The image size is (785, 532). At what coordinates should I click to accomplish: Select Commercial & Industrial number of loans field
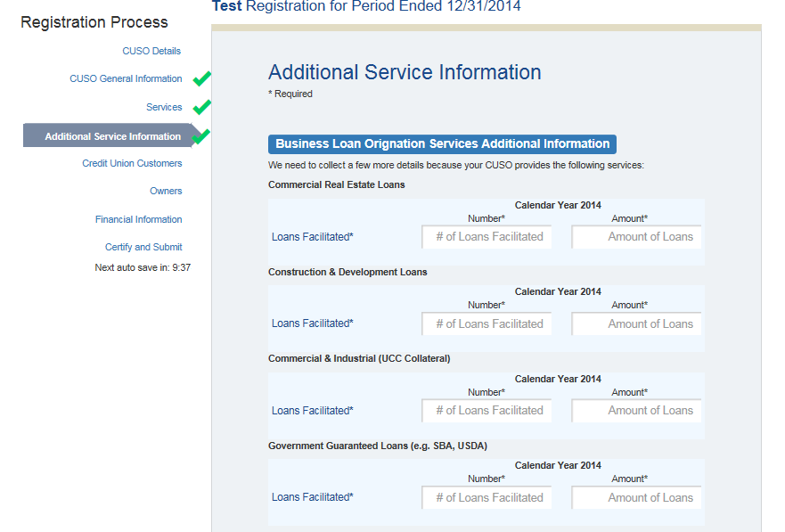coord(487,411)
